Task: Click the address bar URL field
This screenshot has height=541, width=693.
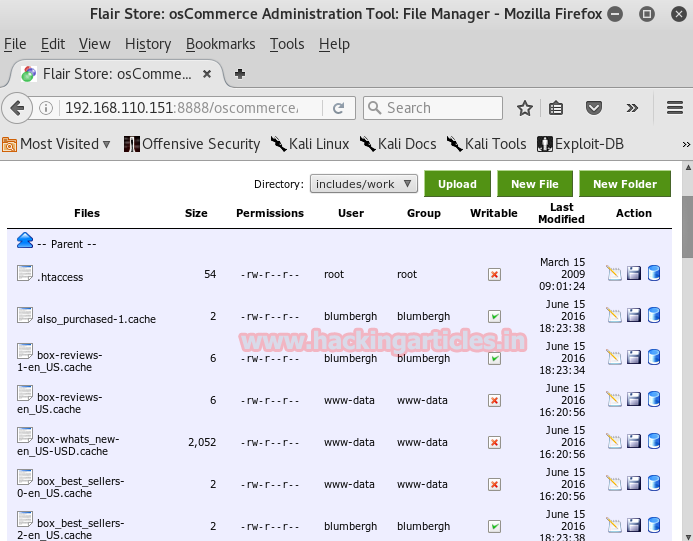Action: point(190,108)
